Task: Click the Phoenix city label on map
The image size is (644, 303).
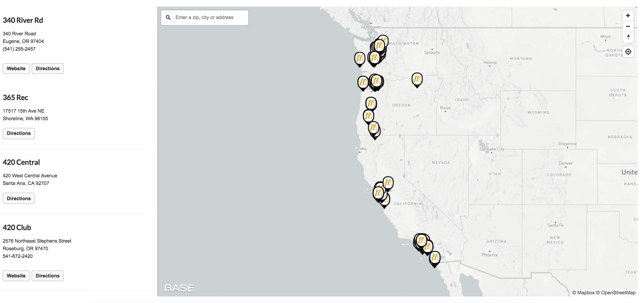Action: [x=489, y=255]
